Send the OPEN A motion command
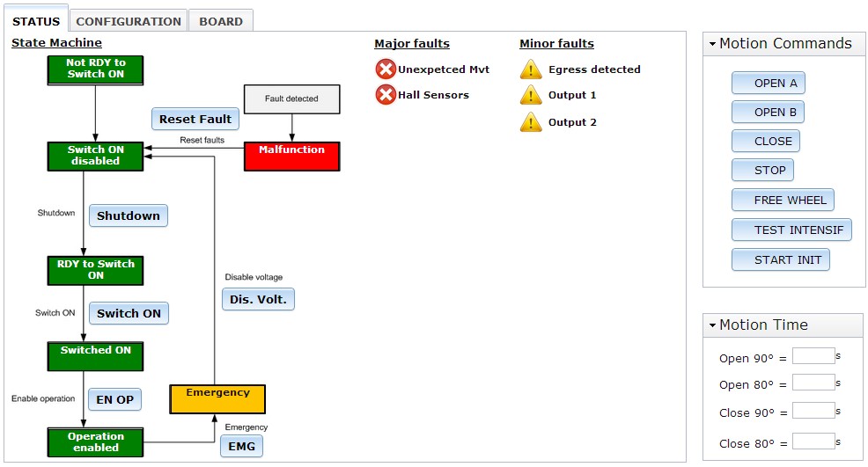 (x=768, y=84)
